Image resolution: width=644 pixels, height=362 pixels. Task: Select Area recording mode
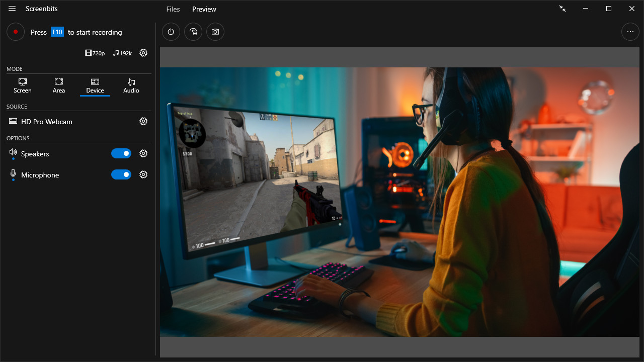pos(59,85)
